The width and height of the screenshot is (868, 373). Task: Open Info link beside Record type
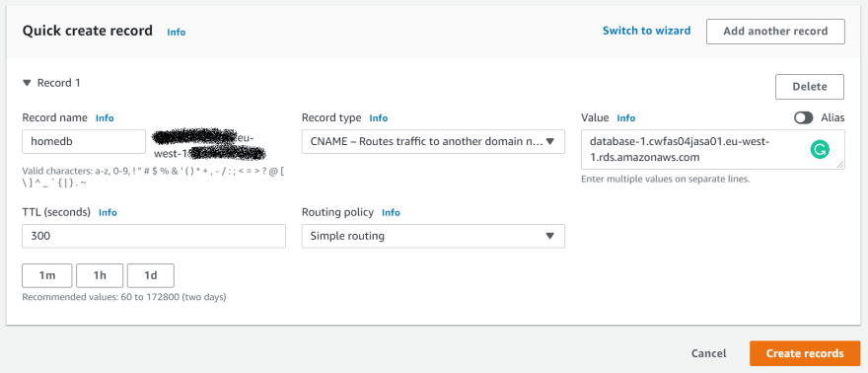click(379, 117)
